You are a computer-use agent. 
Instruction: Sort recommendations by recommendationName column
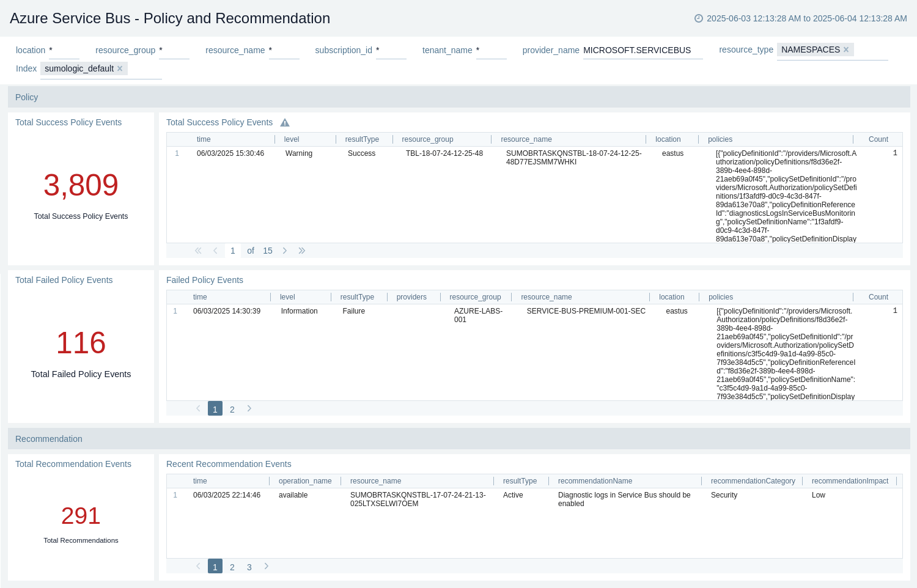[x=595, y=481]
